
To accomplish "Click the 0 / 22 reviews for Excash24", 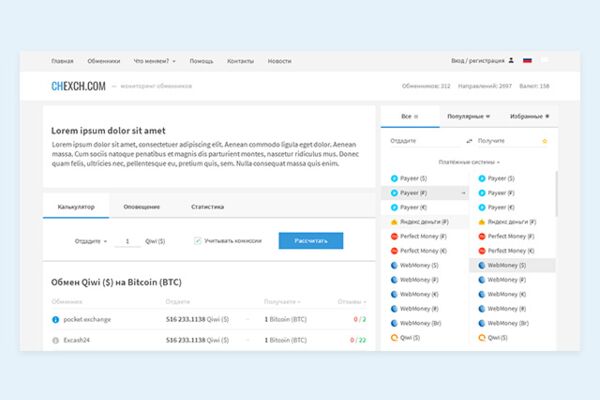I will click(x=358, y=340).
